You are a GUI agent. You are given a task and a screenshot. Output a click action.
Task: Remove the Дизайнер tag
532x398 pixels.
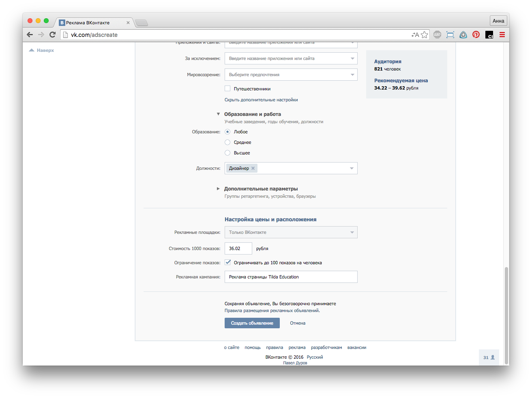pos(253,168)
